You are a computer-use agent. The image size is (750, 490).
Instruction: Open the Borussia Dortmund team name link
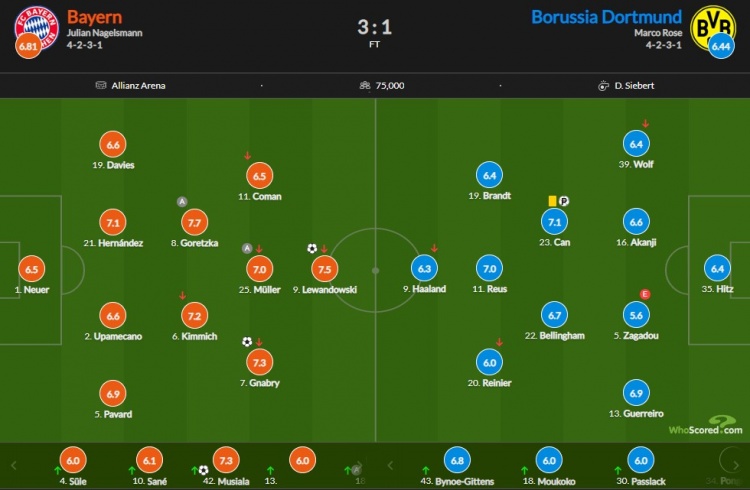coord(606,17)
